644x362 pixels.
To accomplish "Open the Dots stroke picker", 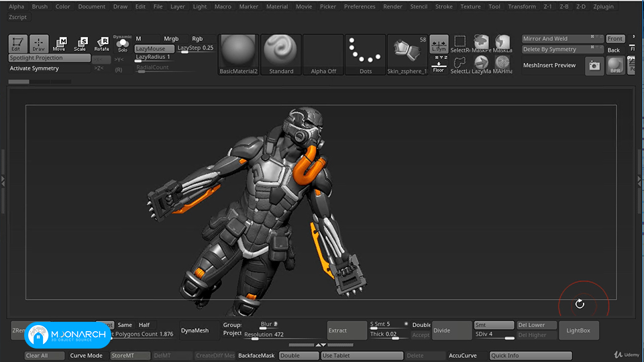I will click(365, 54).
